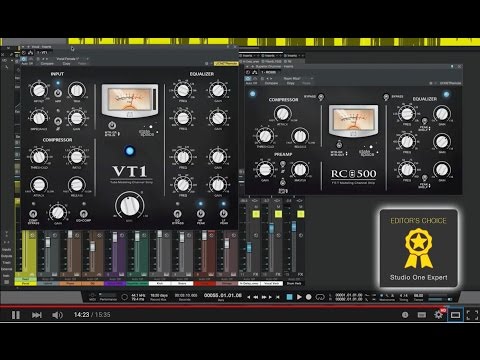This screenshot has height=360, width=480.
Task: Click transport fast-forward button
Action: click(x=264, y=297)
